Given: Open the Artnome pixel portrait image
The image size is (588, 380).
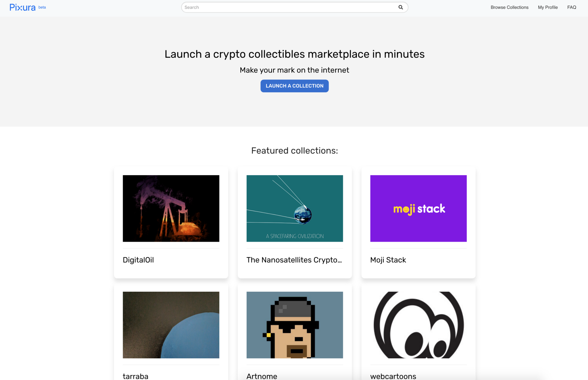Looking at the screenshot, I should (x=295, y=325).
